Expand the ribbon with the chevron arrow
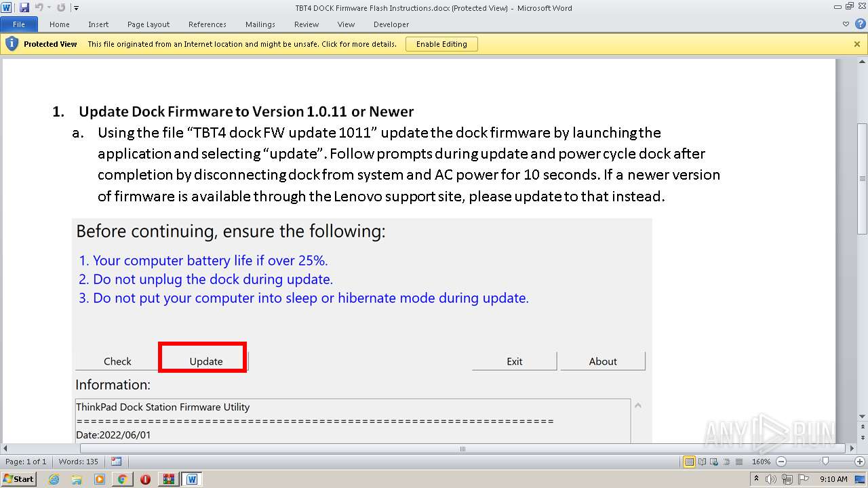This screenshot has height=488, width=868. coord(846,24)
